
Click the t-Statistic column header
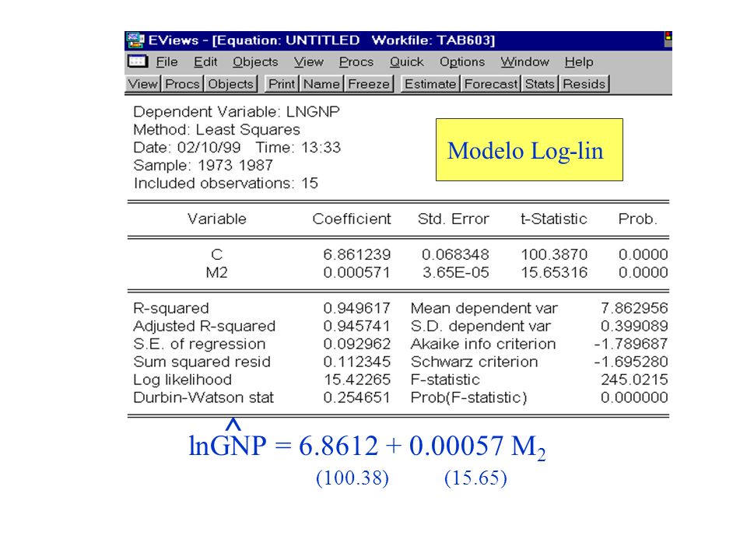point(553,219)
